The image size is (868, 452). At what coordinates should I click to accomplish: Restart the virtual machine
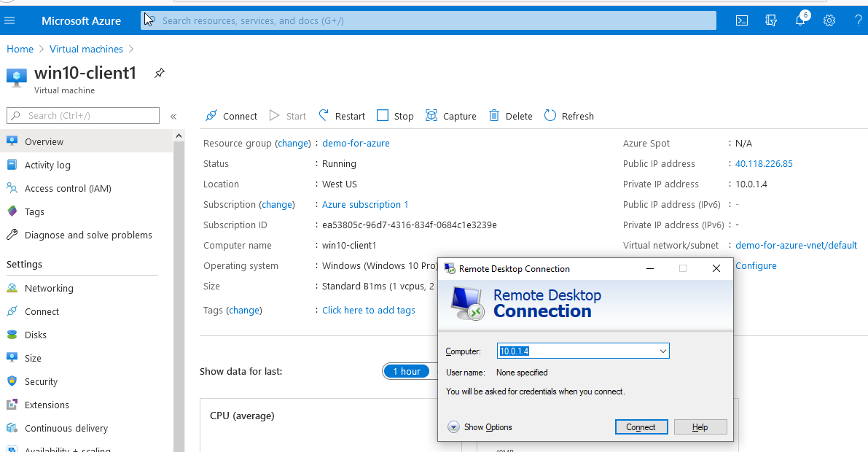(342, 116)
